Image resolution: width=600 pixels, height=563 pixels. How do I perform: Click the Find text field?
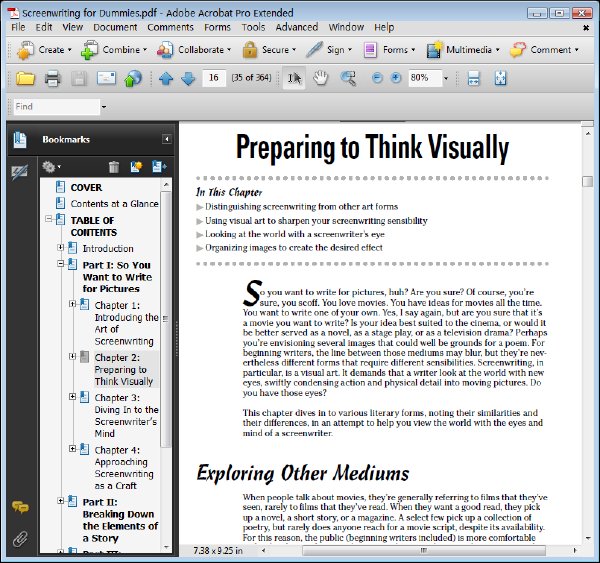pos(57,107)
